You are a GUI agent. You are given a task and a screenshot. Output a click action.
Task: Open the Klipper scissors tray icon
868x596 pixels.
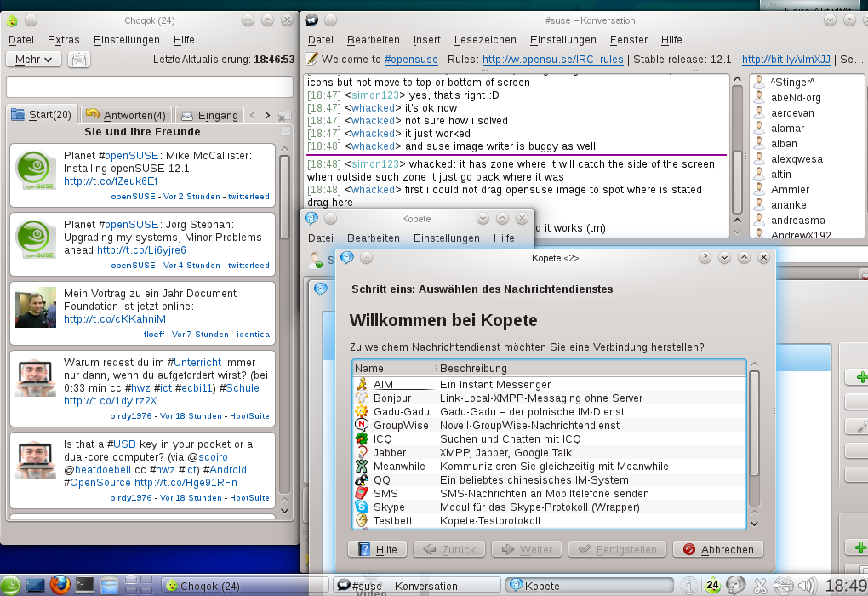[x=760, y=586]
